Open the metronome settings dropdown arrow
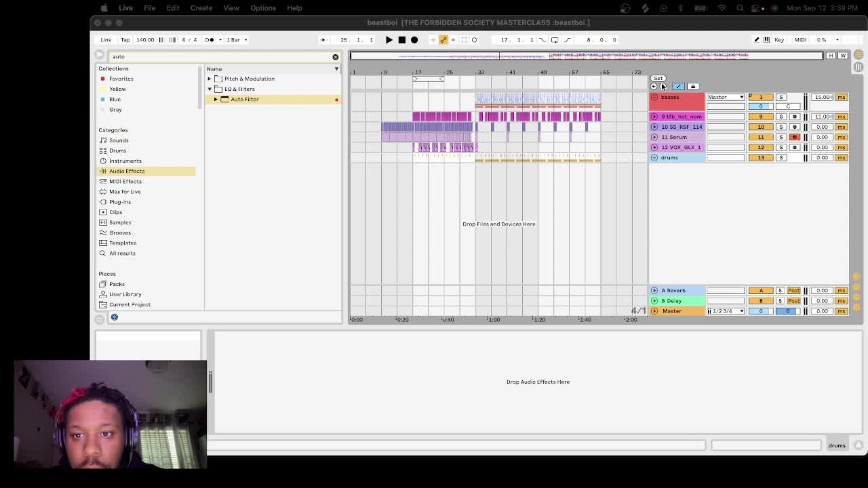868x488 pixels. [220, 40]
